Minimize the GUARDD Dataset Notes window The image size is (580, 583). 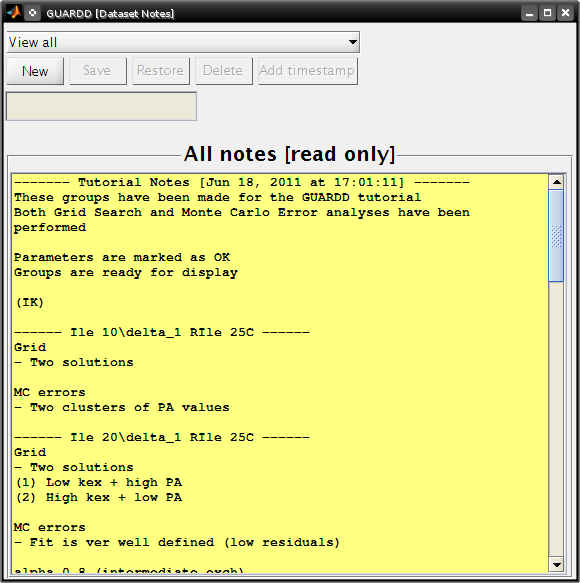pos(529,13)
